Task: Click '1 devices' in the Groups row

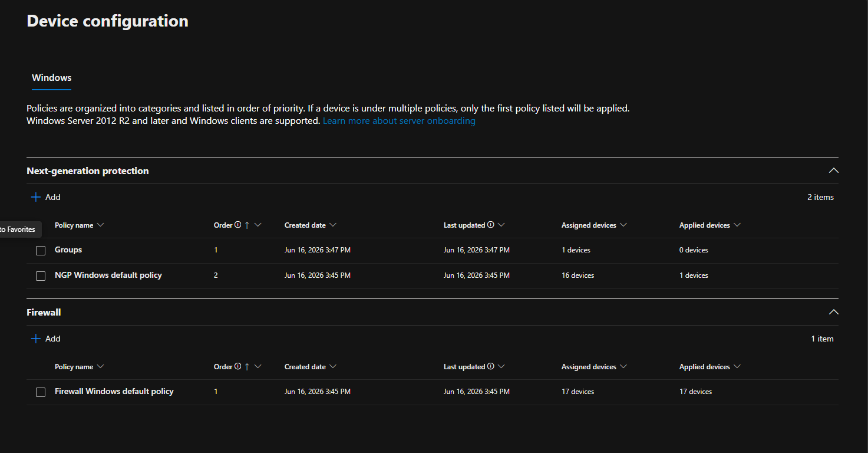Action: (x=576, y=250)
